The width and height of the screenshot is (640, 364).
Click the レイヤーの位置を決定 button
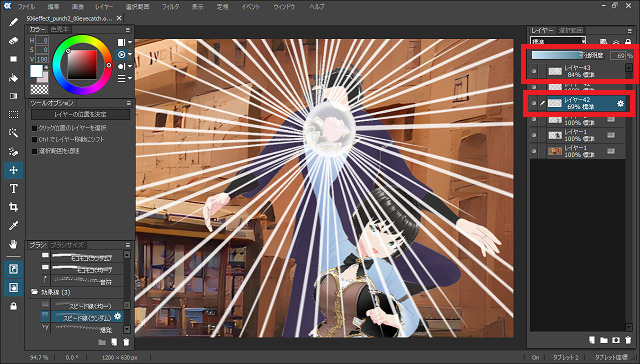pyautogui.click(x=80, y=114)
